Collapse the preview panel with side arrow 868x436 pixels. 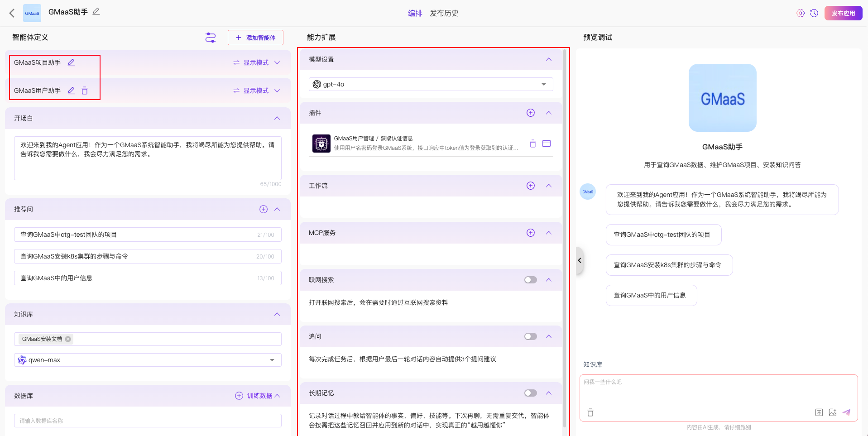tap(580, 260)
